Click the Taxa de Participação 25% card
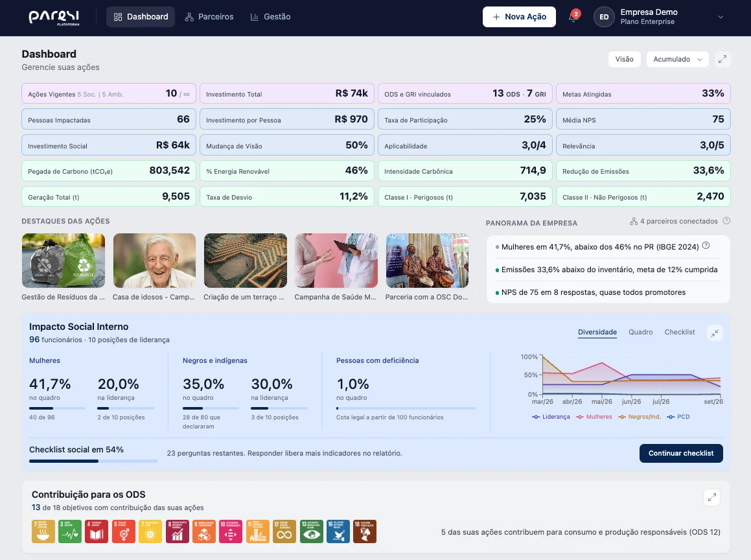This screenshot has width=751, height=560. tap(465, 119)
